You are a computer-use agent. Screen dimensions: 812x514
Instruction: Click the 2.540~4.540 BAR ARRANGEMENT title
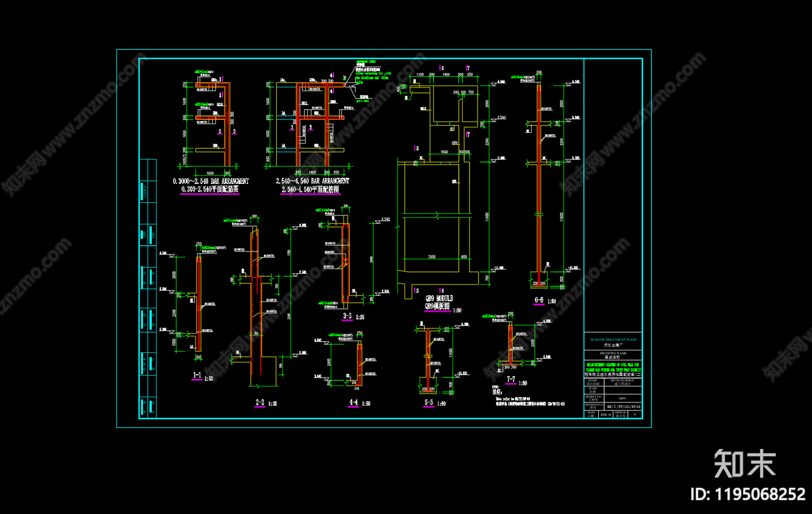(x=312, y=181)
